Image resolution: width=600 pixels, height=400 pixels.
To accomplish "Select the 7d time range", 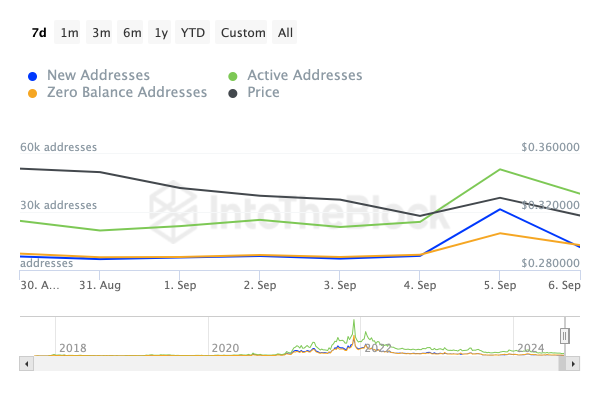I will (39, 32).
